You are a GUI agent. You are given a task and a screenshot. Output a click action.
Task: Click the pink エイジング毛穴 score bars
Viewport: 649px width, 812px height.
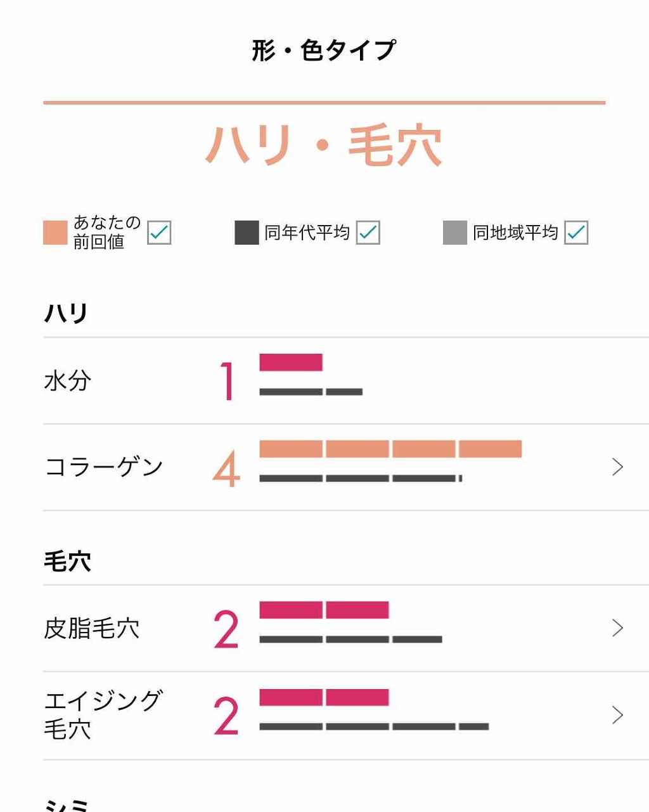tap(323, 698)
